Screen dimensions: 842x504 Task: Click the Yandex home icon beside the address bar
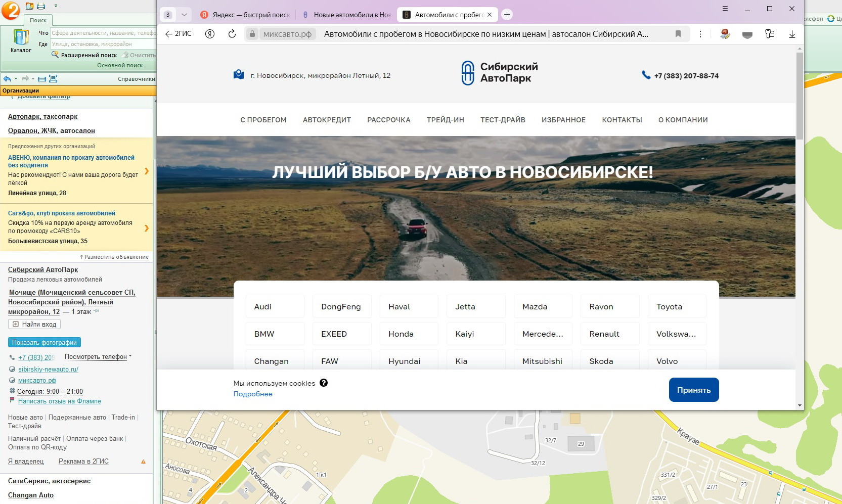(210, 34)
